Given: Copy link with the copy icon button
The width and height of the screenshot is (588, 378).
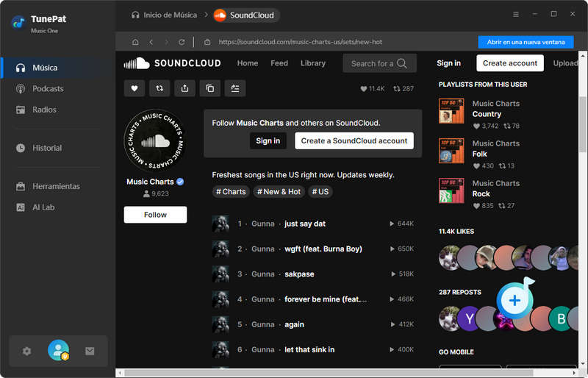Looking at the screenshot, I should tap(210, 88).
